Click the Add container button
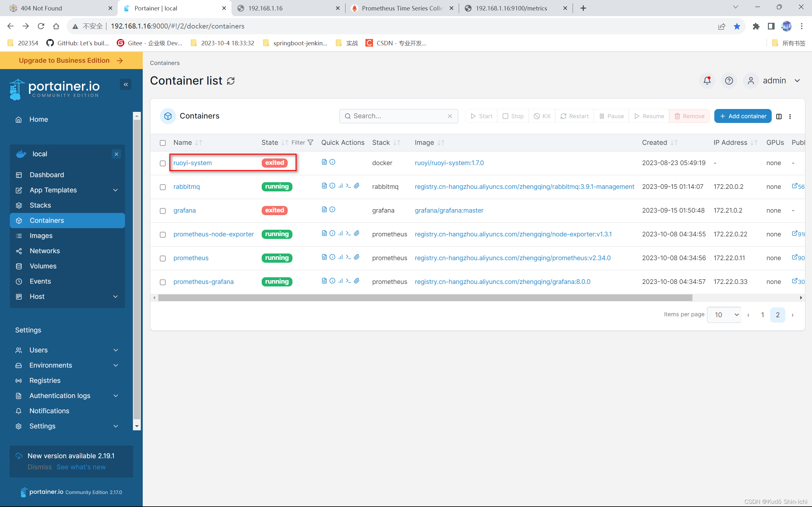This screenshot has height=507, width=812. point(743,116)
